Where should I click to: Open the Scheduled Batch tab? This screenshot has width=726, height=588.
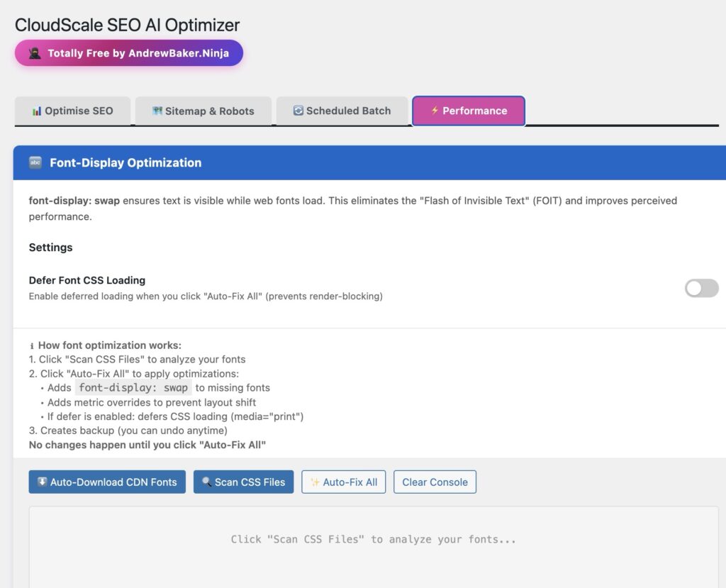(x=342, y=111)
